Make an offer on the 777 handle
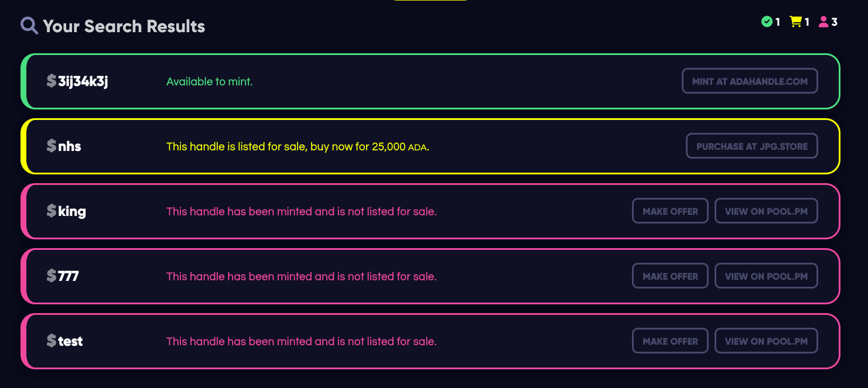The width and height of the screenshot is (868, 388). coord(670,276)
